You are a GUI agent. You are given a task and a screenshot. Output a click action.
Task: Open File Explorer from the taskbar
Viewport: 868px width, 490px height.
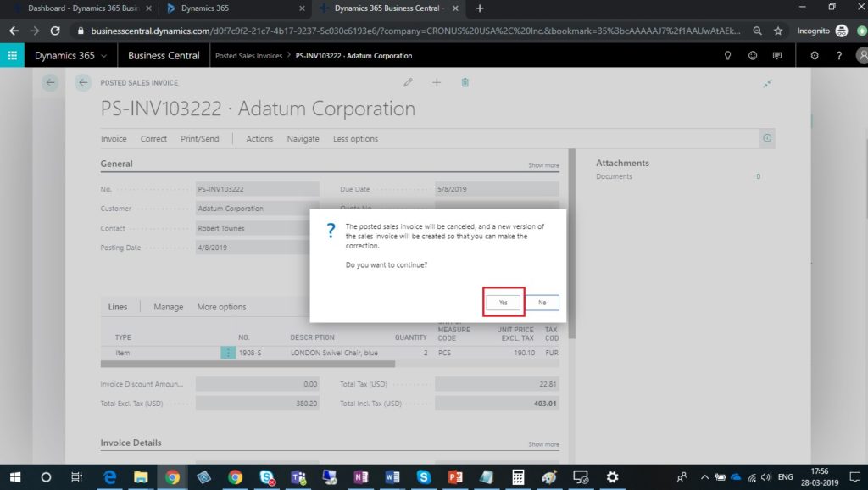tap(141, 477)
